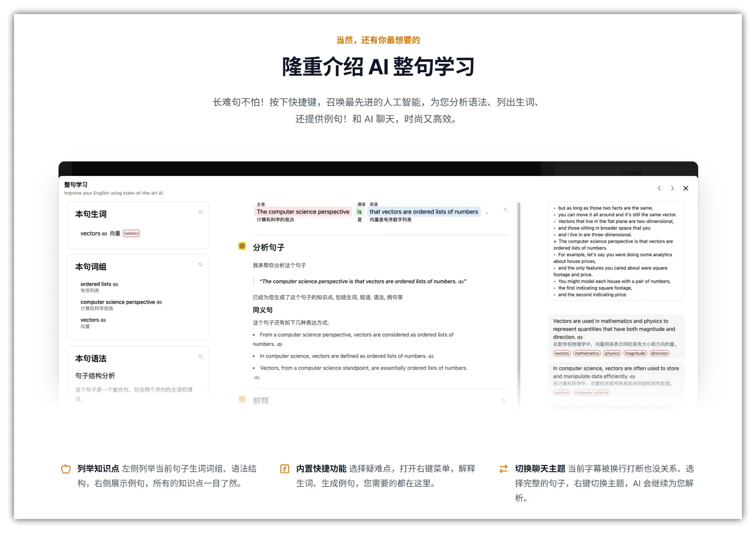756x533 pixels.
Task: Play audio for the "magnitude and direction" example
Action: (x=580, y=337)
